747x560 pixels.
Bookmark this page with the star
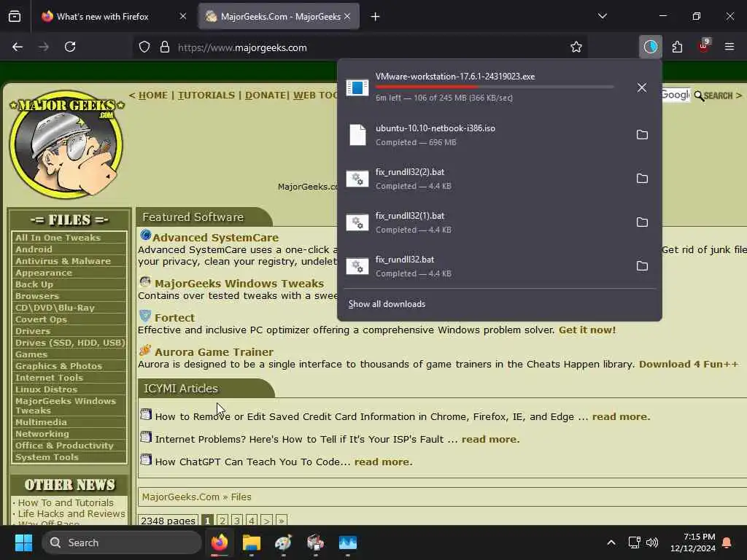(576, 47)
